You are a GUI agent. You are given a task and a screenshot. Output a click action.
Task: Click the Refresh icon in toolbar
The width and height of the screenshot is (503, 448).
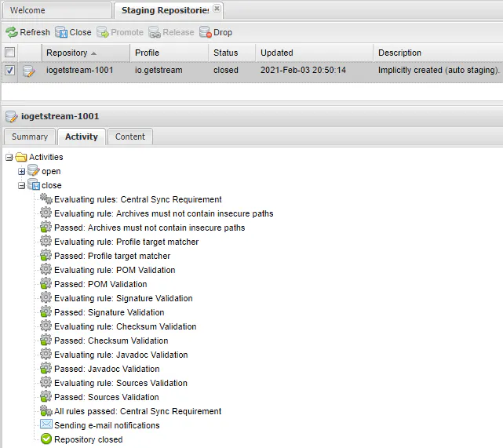[12, 32]
